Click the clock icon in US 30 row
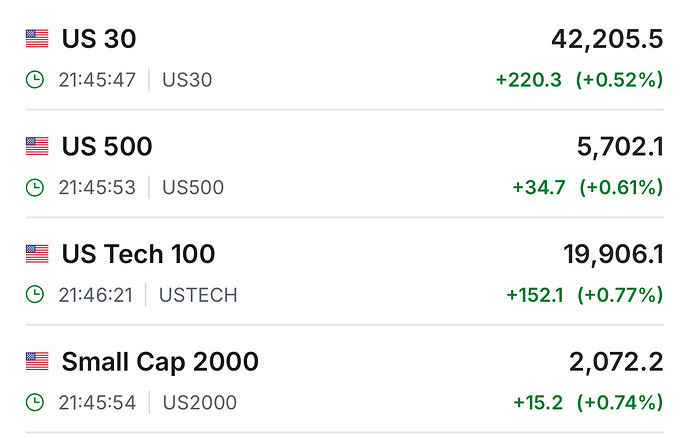The height and width of the screenshot is (438, 690). click(x=36, y=80)
